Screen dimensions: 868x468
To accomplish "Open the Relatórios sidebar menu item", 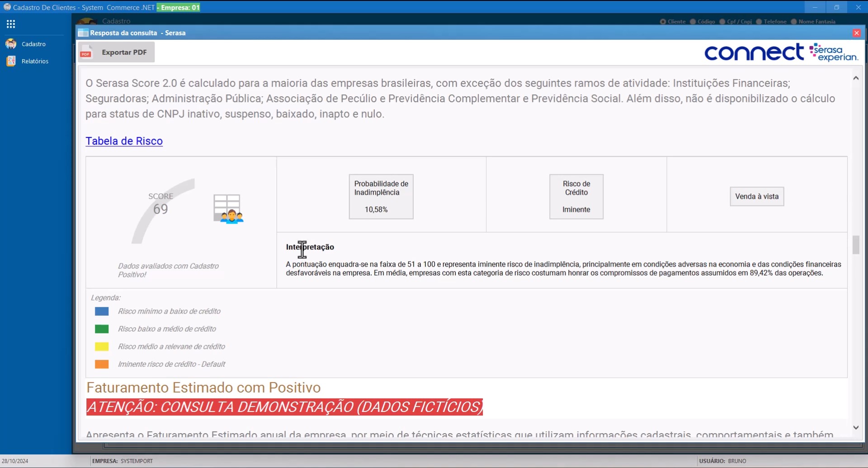I will (x=35, y=61).
